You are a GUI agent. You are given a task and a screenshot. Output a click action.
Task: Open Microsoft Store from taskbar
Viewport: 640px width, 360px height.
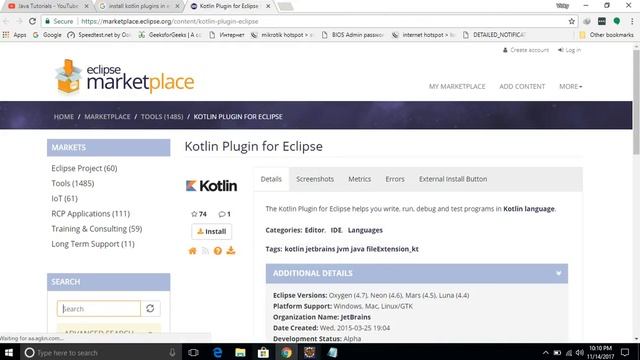263,352
